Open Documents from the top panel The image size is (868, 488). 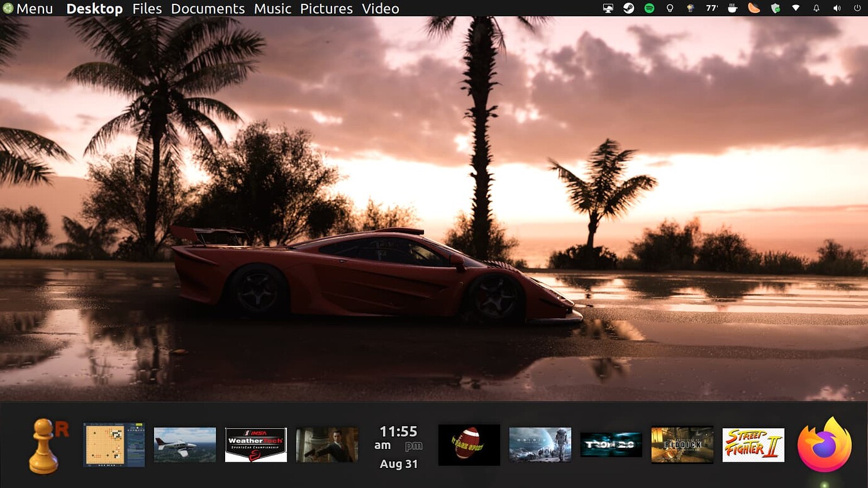[x=208, y=8]
